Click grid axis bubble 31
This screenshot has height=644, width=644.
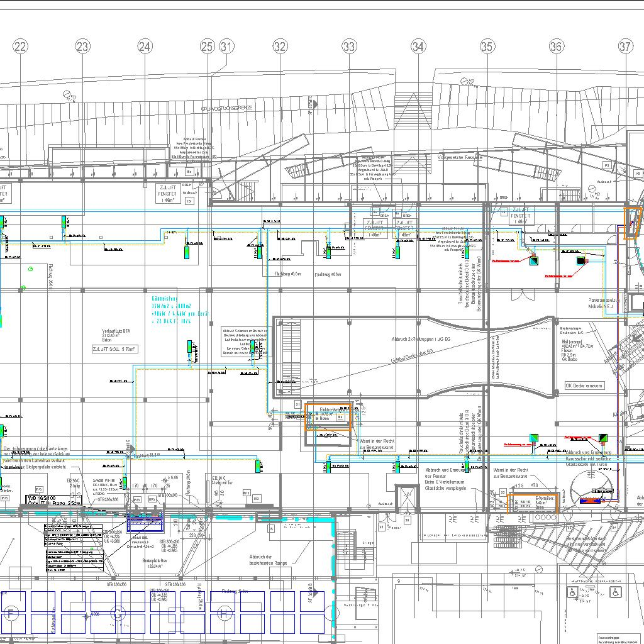point(226,47)
